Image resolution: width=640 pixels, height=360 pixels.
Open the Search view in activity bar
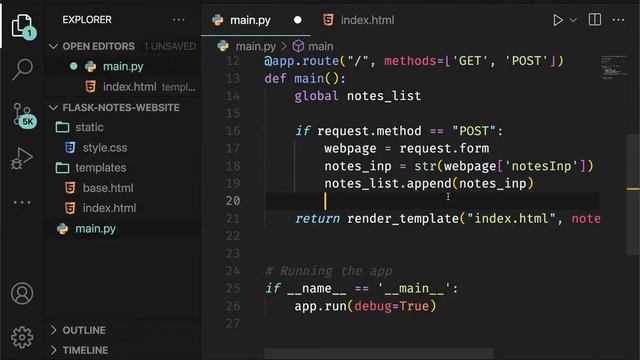[22, 69]
